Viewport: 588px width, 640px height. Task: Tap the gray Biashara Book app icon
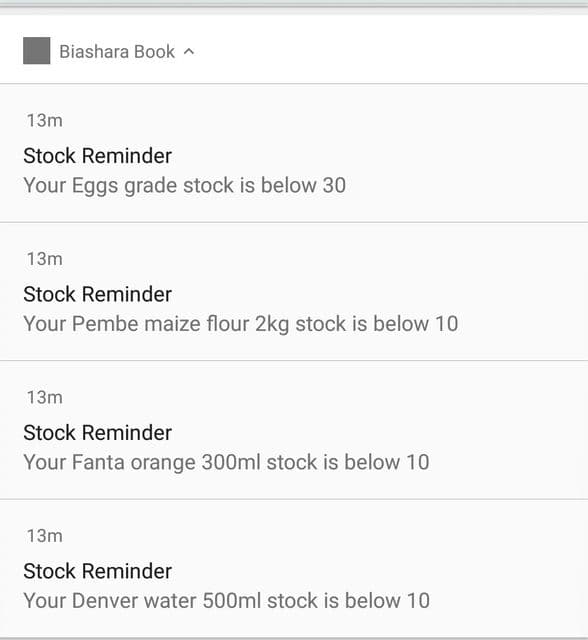pyautogui.click(x=37, y=51)
